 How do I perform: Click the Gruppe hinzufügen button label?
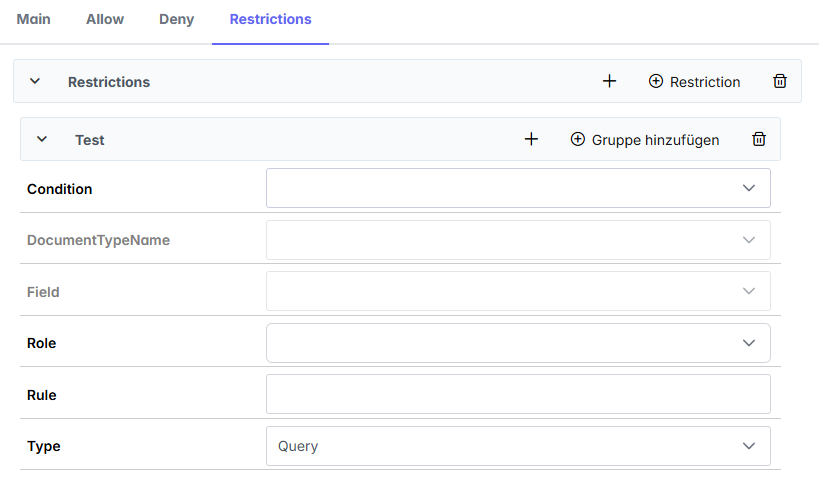point(655,140)
